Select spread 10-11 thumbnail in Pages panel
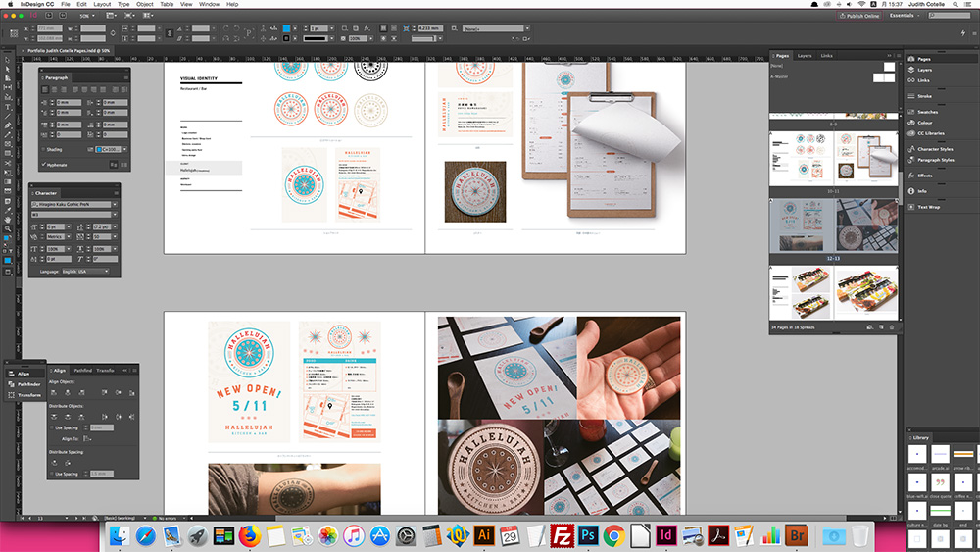 click(x=833, y=159)
